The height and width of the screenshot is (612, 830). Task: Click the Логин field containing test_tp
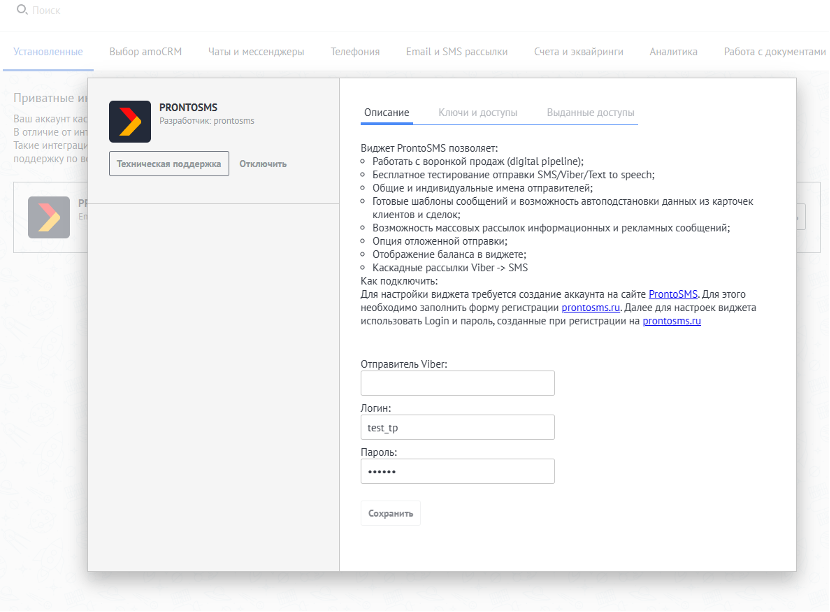457,427
